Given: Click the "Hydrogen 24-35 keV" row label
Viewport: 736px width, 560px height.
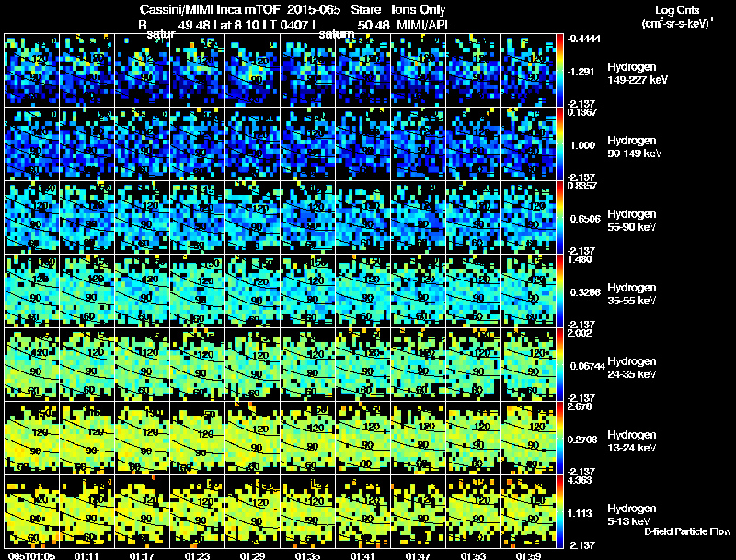Looking at the screenshot, I should [632, 368].
